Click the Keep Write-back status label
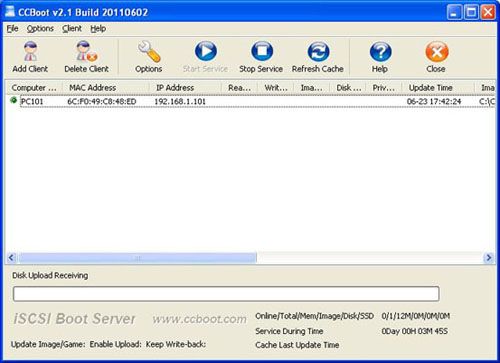Screen dimensions: 500x363 176,344
